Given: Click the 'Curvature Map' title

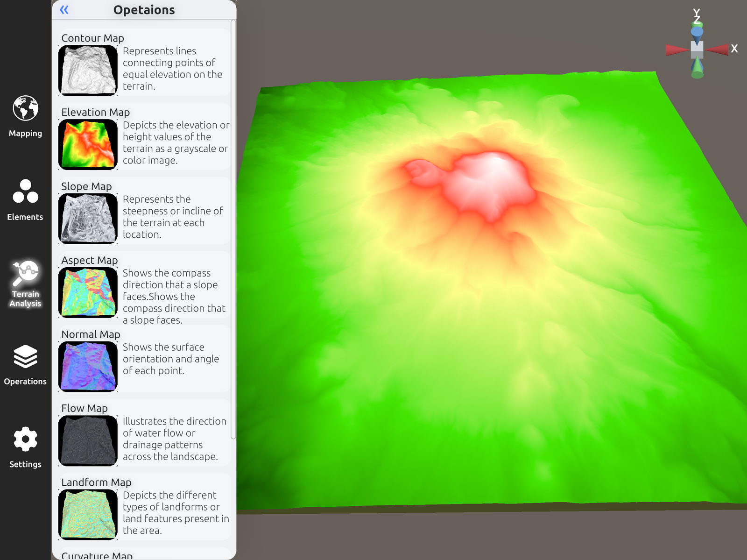Looking at the screenshot, I should click(97, 555).
